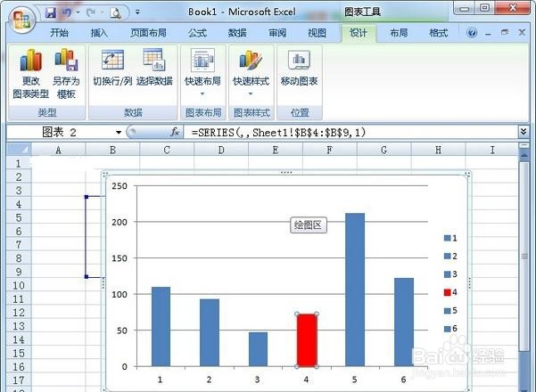Screen dimensions: 536x392
Task: Click formula bar with SERIES formula
Action: point(351,132)
